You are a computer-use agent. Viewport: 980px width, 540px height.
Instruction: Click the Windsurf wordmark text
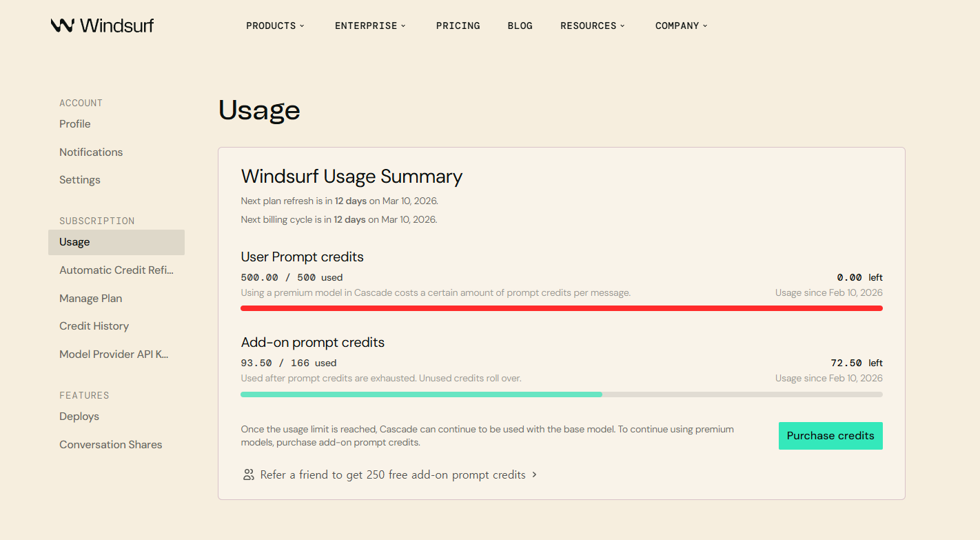(117, 26)
